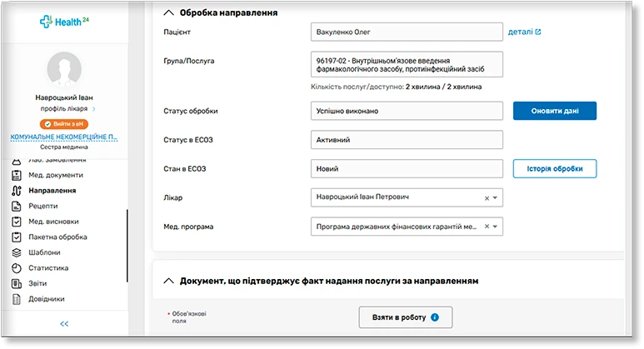Viewport: 644px width, 349px height.
Task: Click the 'Кількість послуг/доступно' text
Action: click(357, 87)
